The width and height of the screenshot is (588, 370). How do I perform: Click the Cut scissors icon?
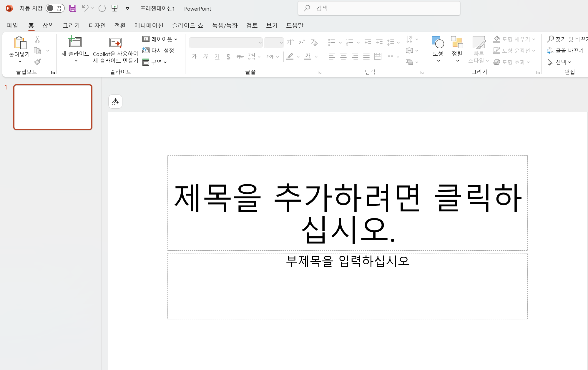point(37,39)
